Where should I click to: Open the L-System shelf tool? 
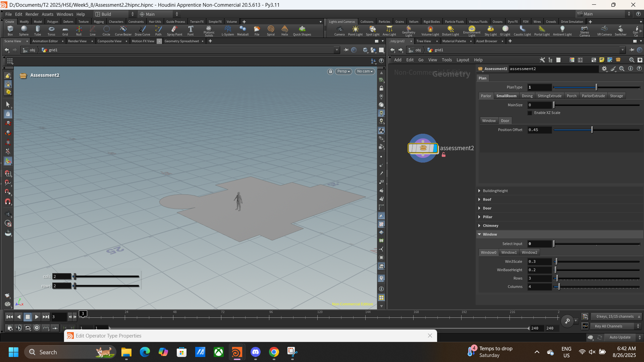228,31
